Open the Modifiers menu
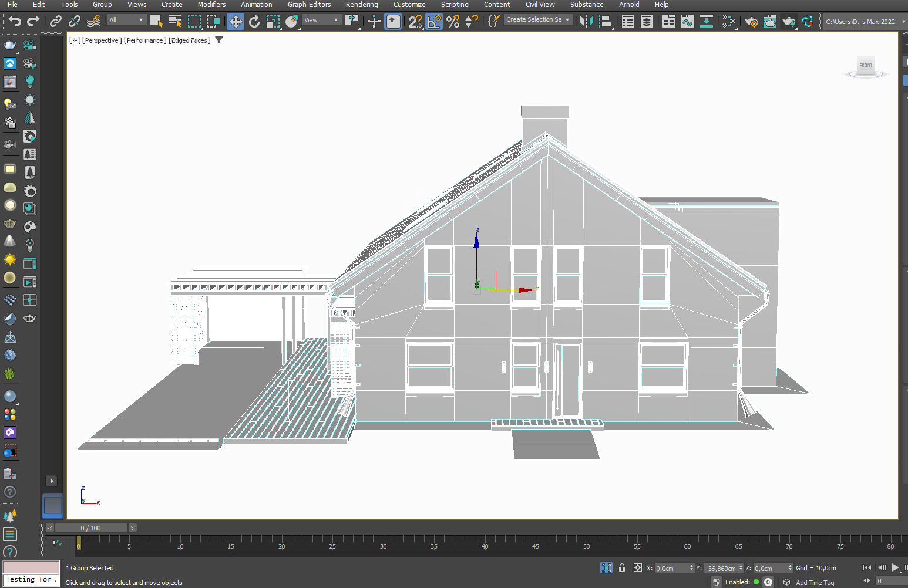The height and width of the screenshot is (588, 908). [x=211, y=5]
